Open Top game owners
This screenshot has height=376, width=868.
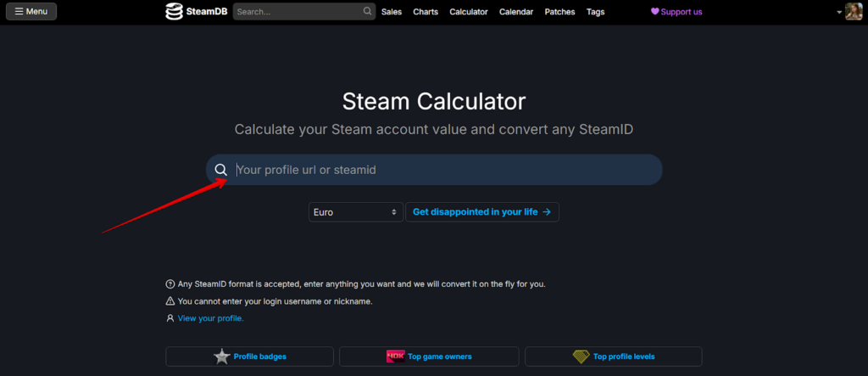[429, 356]
